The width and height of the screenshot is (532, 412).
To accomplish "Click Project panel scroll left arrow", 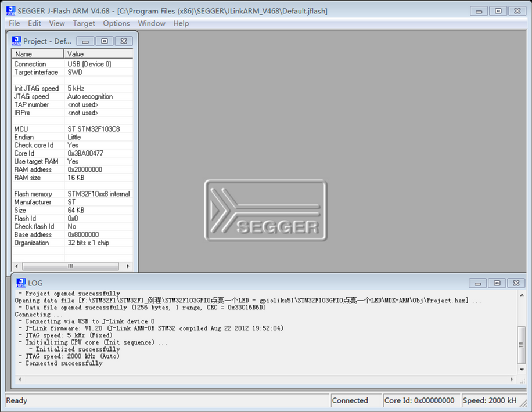I will [x=17, y=266].
